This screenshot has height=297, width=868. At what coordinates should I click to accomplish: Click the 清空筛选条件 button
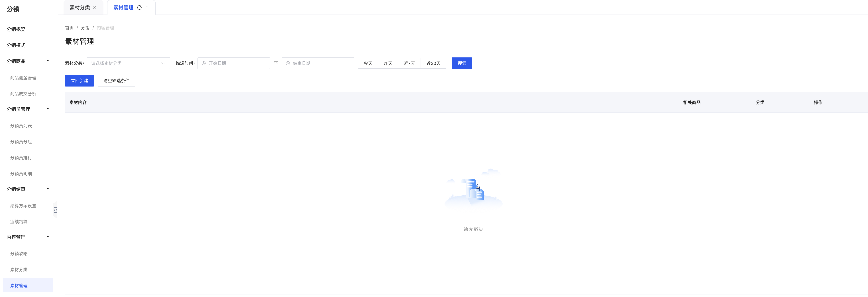pyautogui.click(x=116, y=81)
